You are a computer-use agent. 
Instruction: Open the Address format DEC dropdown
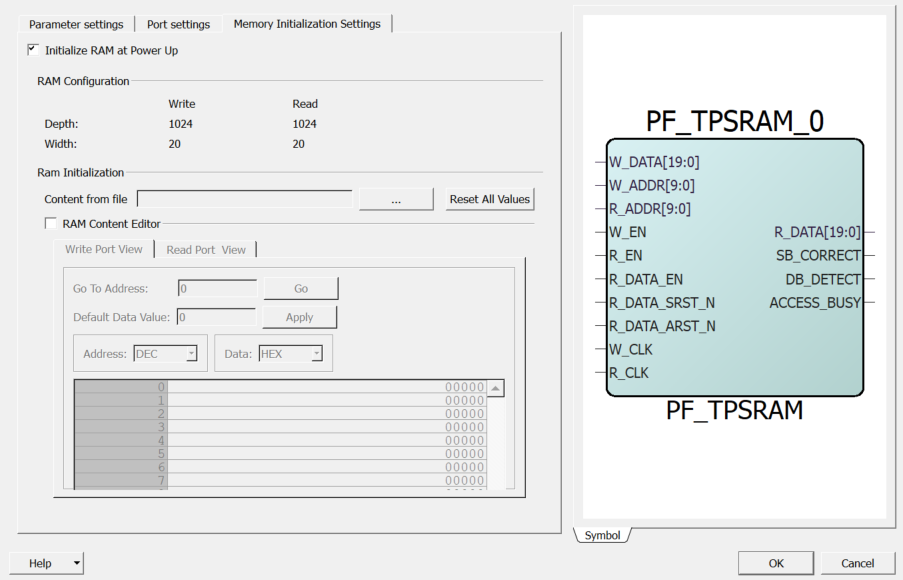click(165, 353)
